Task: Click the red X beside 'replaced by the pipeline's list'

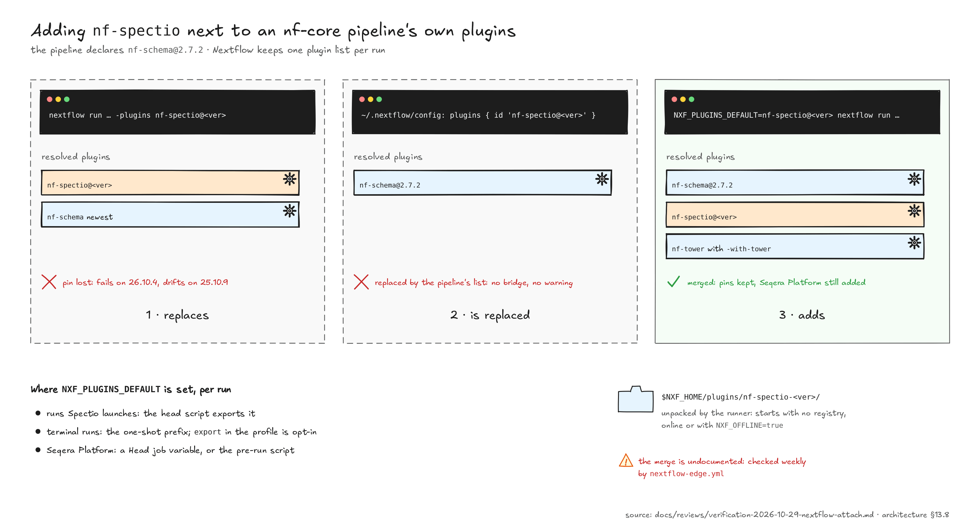Action: click(361, 282)
